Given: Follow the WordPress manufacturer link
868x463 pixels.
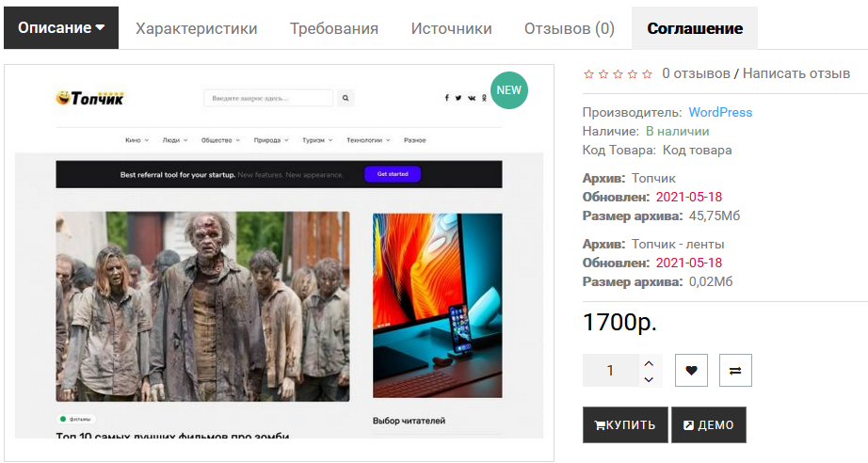Looking at the screenshot, I should click(x=720, y=112).
